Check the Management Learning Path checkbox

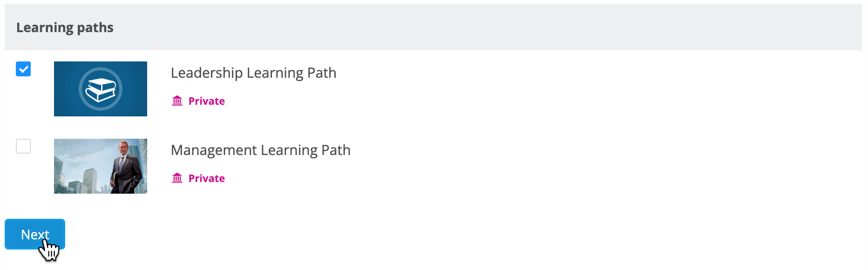[23, 146]
